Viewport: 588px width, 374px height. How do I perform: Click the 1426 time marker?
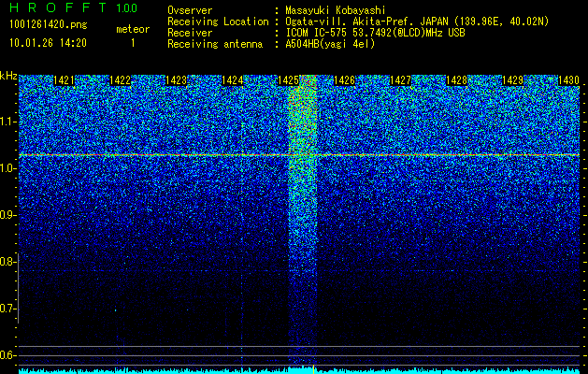point(344,80)
